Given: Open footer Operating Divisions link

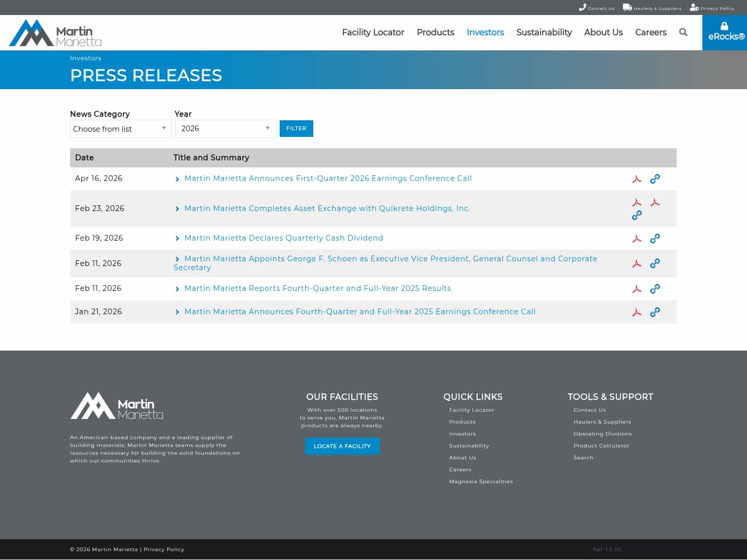Looking at the screenshot, I should (x=603, y=434).
